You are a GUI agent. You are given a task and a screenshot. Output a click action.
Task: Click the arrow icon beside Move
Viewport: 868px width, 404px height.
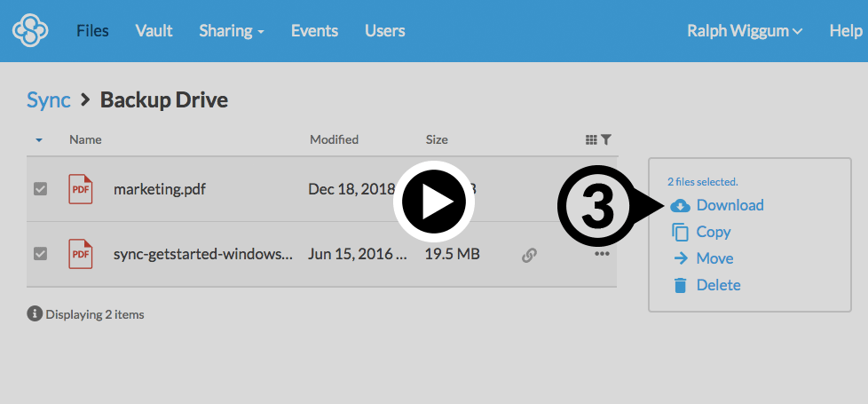pyautogui.click(x=681, y=258)
